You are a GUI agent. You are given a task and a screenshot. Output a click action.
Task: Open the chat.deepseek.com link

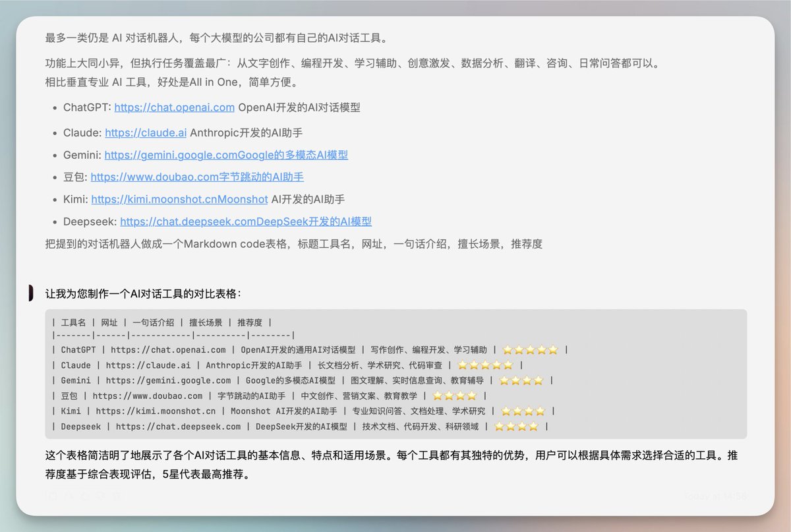246,222
